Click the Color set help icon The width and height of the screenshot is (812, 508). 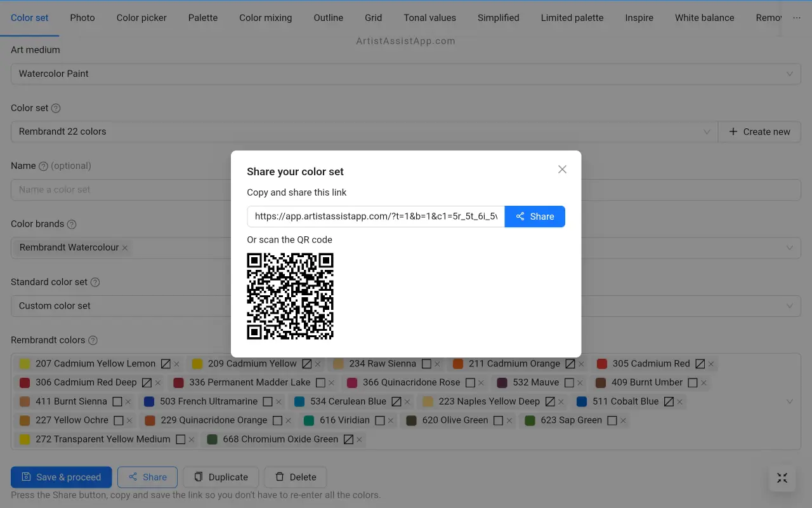(56, 108)
